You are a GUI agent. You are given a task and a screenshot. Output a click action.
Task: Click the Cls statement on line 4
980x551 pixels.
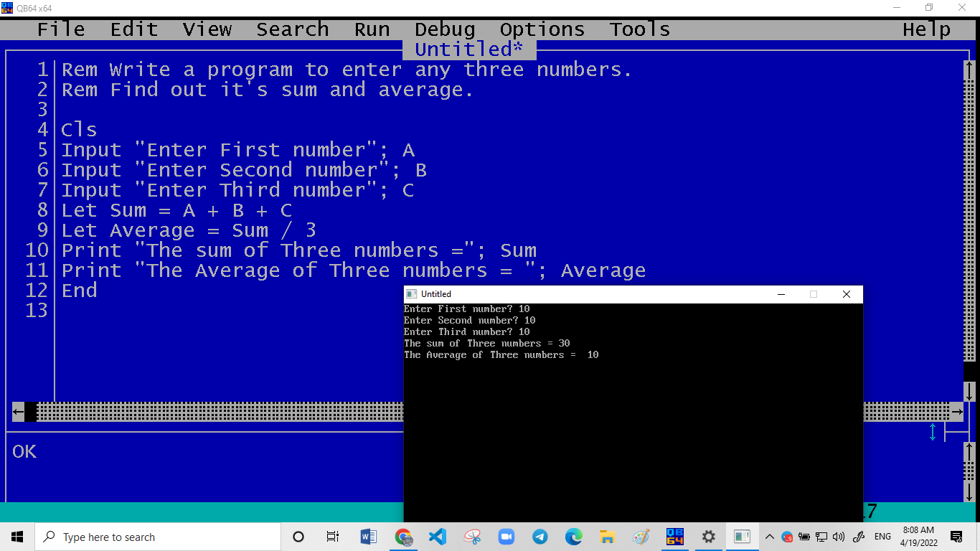click(x=79, y=130)
